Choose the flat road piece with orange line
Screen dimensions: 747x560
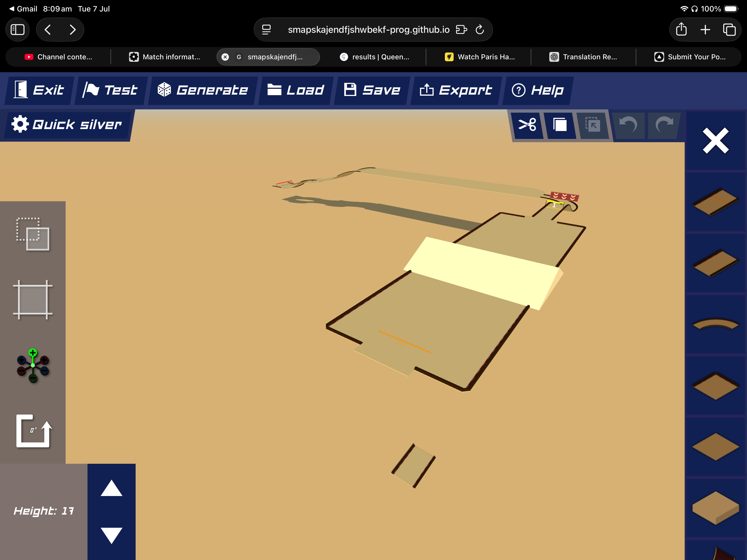tap(715, 202)
